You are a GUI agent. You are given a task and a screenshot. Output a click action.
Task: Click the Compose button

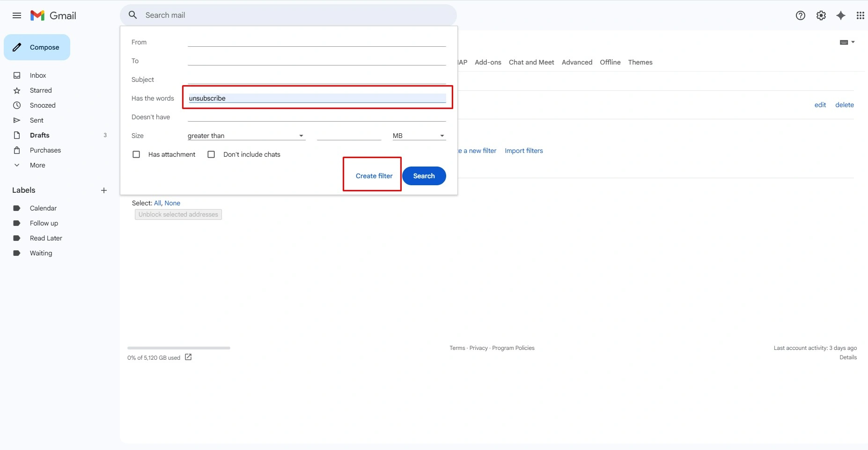[x=37, y=47]
